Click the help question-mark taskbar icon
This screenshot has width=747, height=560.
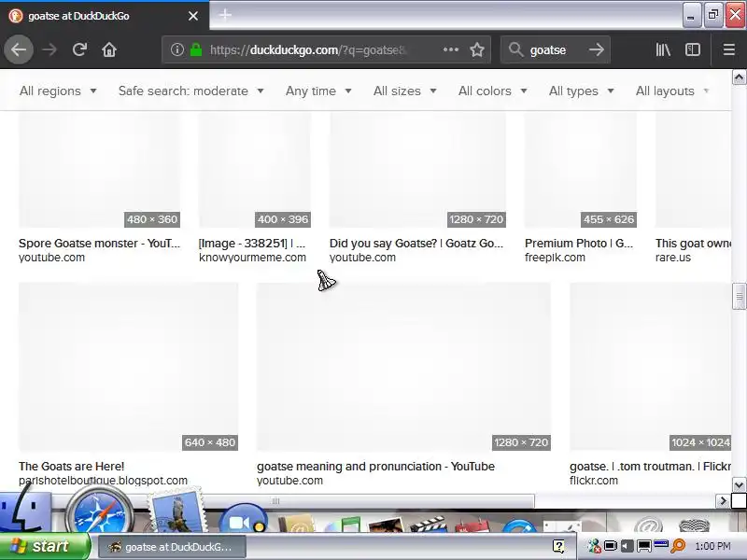(558, 546)
